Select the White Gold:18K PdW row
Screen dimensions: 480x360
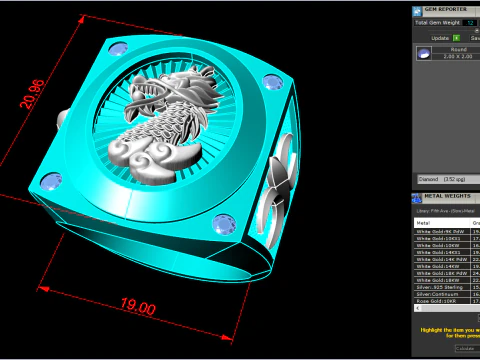pos(447,273)
